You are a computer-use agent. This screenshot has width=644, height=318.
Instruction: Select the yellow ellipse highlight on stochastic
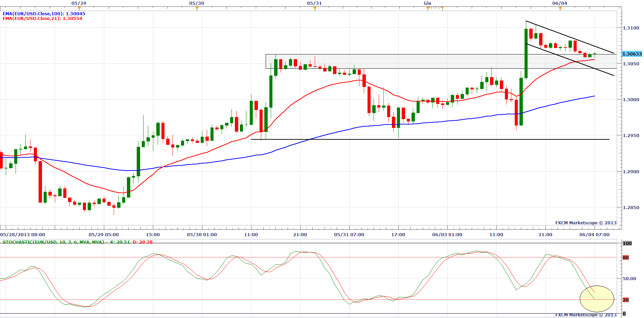click(x=597, y=299)
